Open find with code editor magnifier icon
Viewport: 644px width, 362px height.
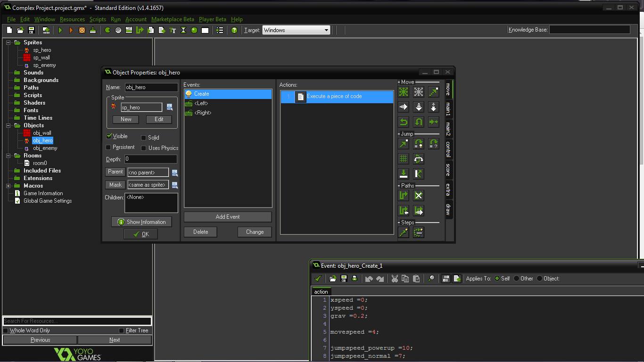[431, 279]
